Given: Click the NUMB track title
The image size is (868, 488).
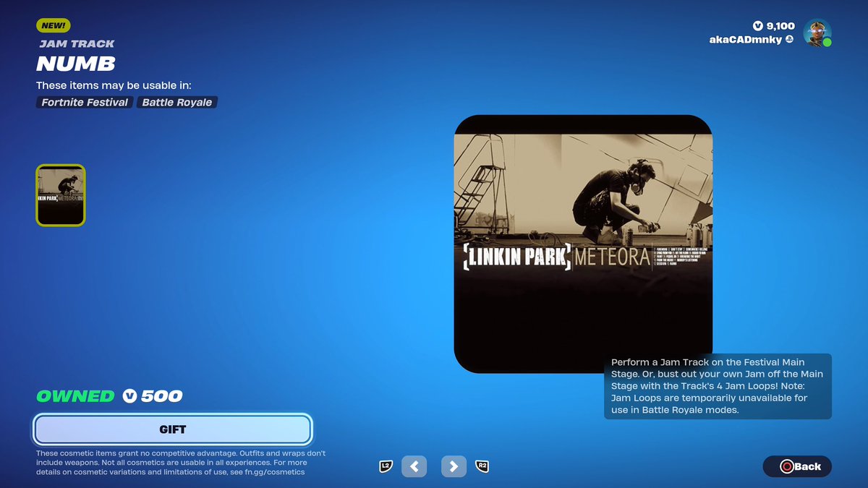Looking at the screenshot, I should coord(76,64).
